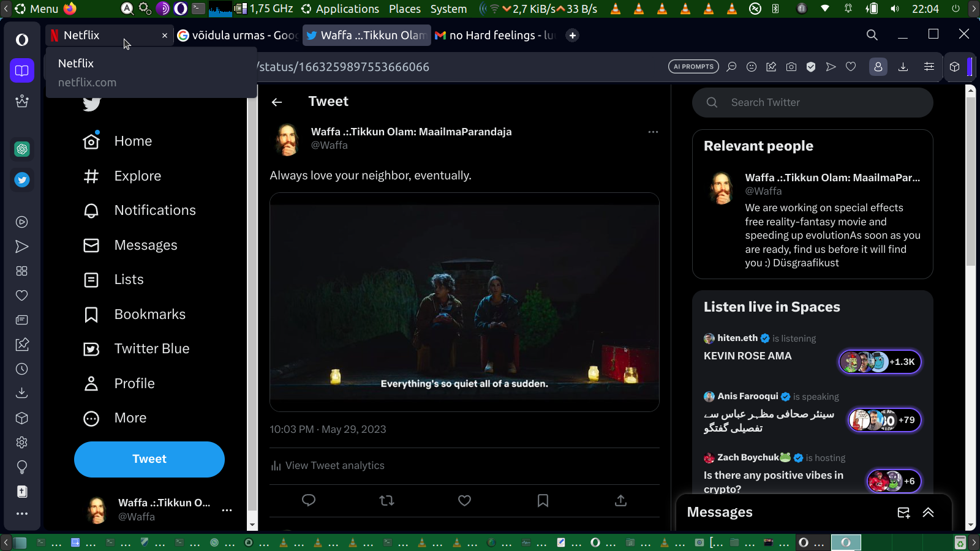
Task: Click the Twitter bird logo
Action: 92,103
